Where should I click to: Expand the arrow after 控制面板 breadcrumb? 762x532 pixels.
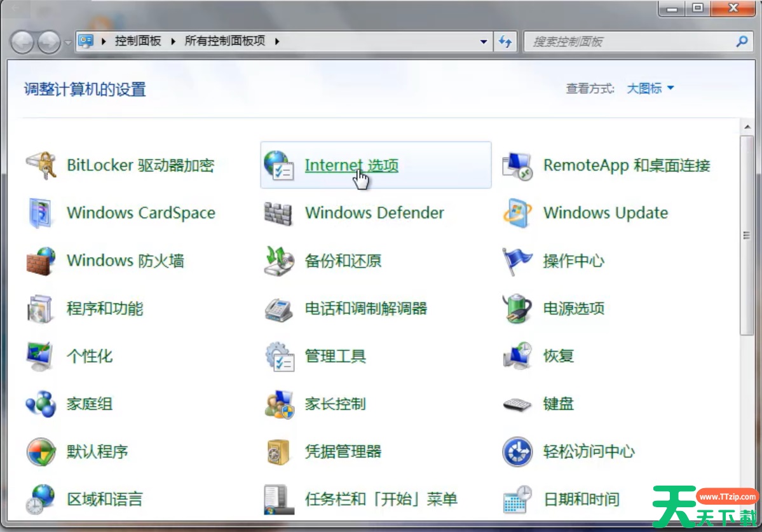[x=173, y=41]
